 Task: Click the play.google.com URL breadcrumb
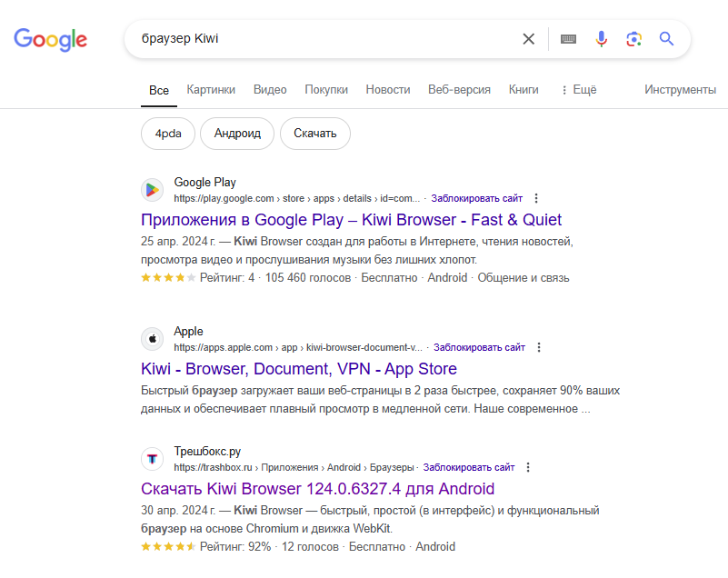click(297, 199)
